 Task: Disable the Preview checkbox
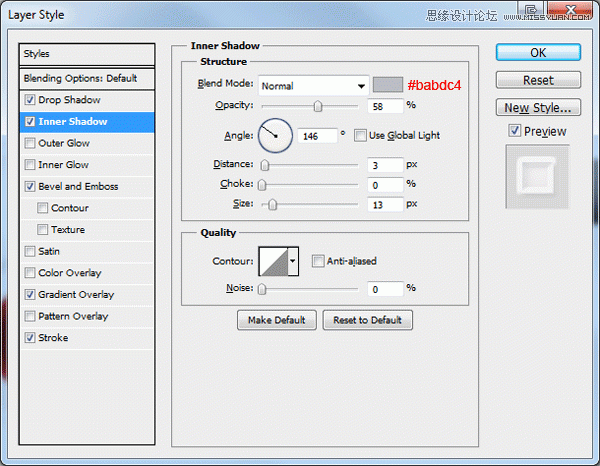(x=514, y=131)
